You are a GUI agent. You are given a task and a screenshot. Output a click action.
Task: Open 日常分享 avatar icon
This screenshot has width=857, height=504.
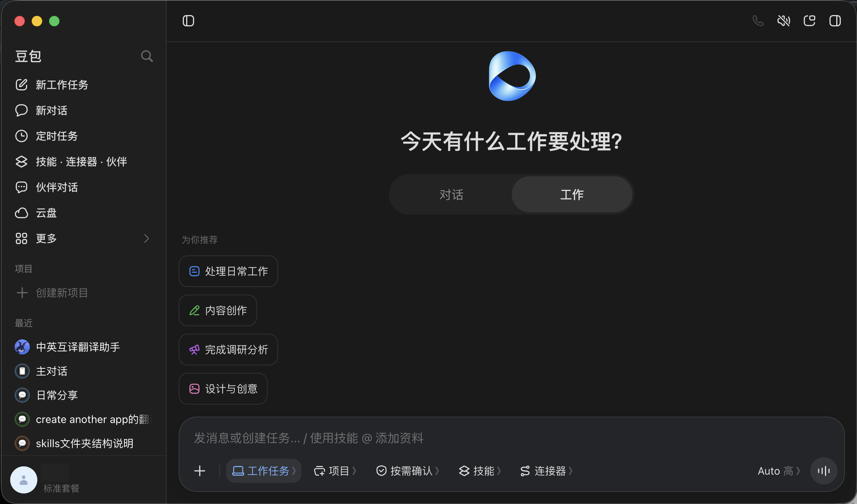[x=22, y=395]
